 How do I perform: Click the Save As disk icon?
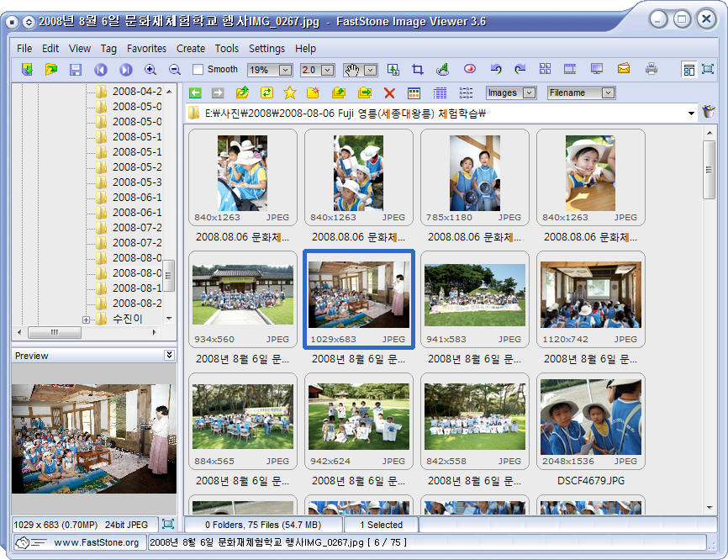point(75,70)
